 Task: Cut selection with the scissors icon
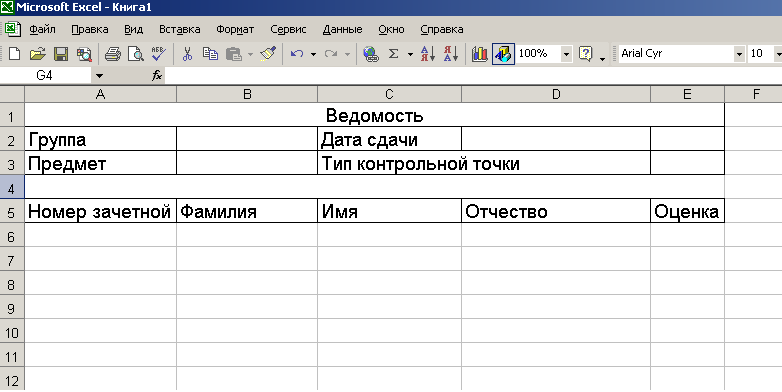(188, 53)
